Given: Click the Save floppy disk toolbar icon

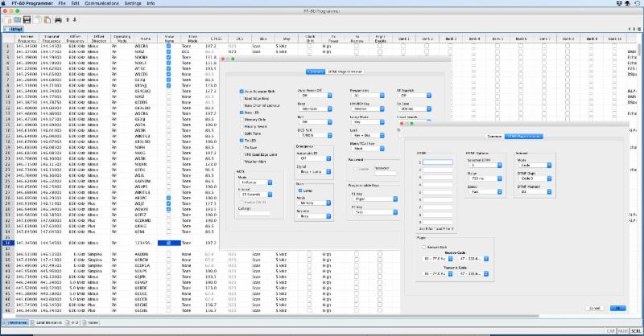Looking at the screenshot, I should coord(27,19).
